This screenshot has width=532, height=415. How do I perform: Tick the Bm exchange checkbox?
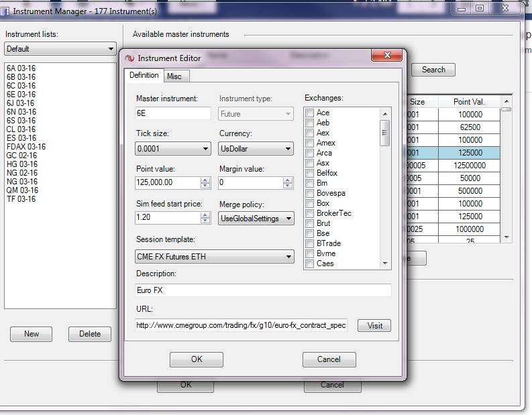(309, 183)
